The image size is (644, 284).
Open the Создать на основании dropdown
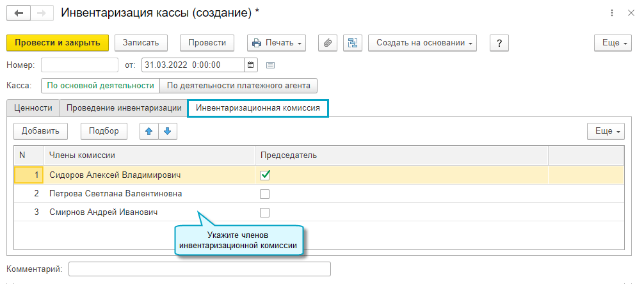pyautogui.click(x=426, y=43)
